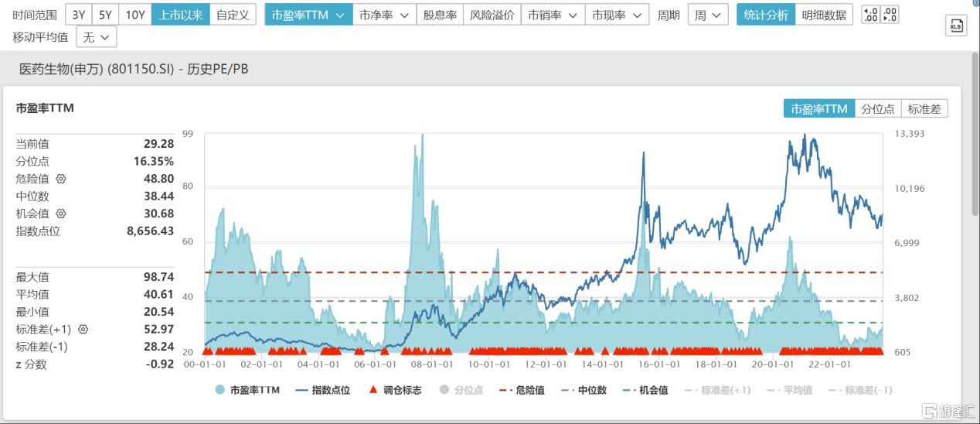The image size is (980, 424).
Task: Open settings gear next to 标准差(+1)
Action: click(83, 330)
